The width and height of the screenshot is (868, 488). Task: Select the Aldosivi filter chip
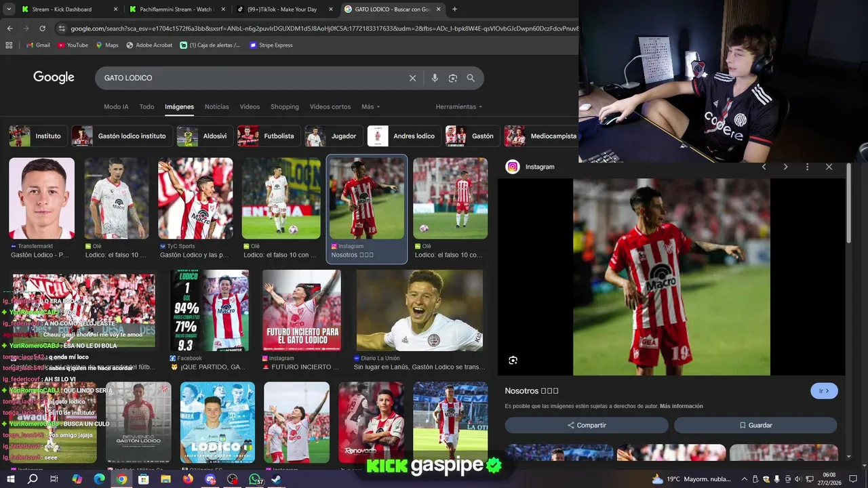pyautogui.click(x=204, y=136)
